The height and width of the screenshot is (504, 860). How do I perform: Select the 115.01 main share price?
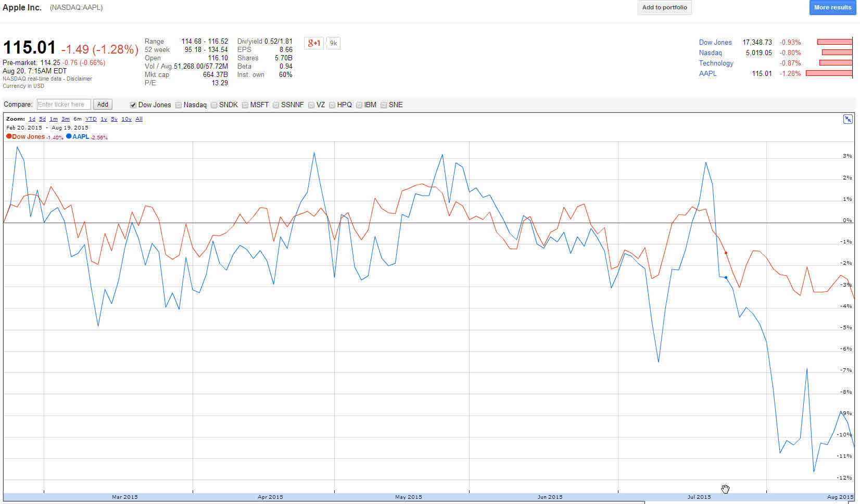click(x=29, y=48)
